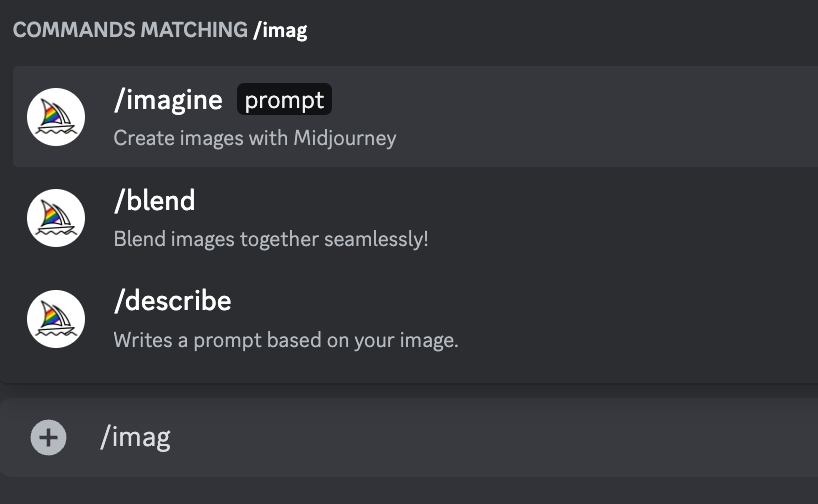Open the plus attachment menu in message bar
Screen dimensions: 818x504
tap(49, 437)
